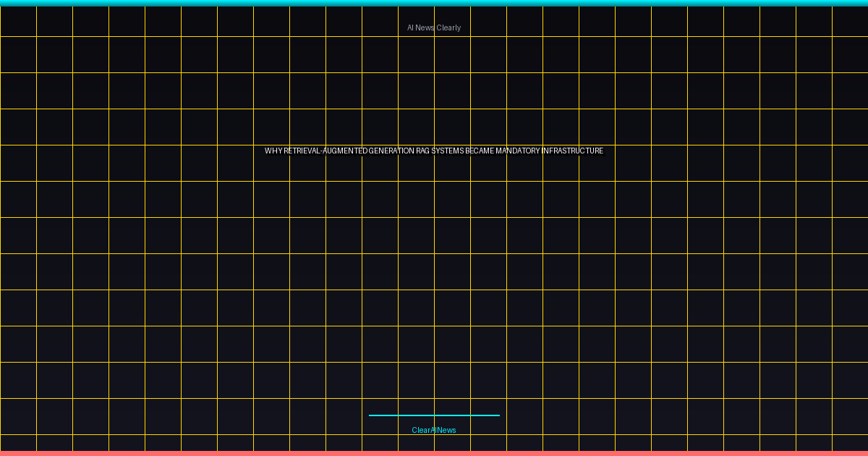Viewport: 868px width, 456px height.
Task: Open the ClearAINews link at bottom
Action: coord(434,430)
